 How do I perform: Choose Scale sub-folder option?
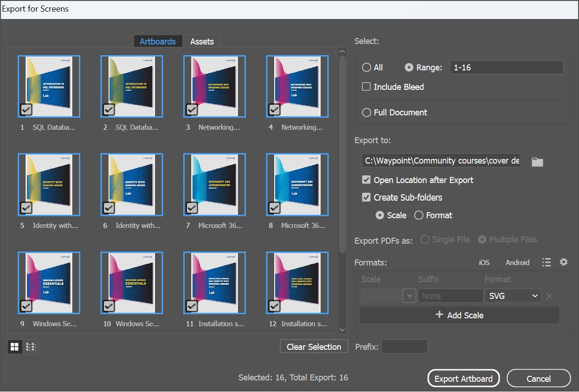380,215
